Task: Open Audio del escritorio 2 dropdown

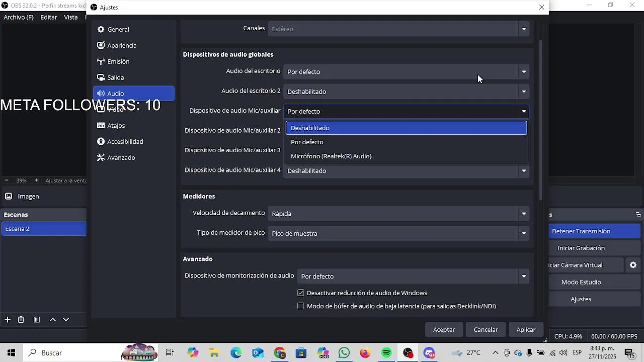Action: 406,92
